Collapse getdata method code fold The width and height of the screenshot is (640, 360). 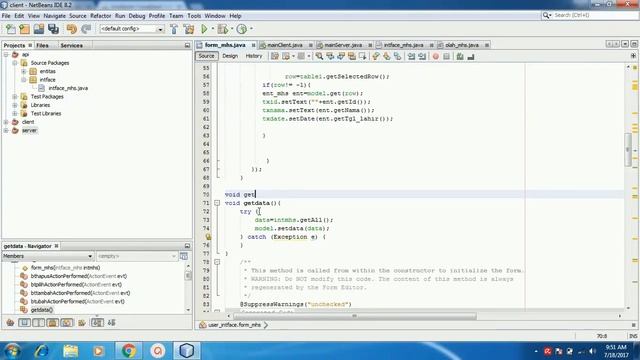[x=217, y=203]
